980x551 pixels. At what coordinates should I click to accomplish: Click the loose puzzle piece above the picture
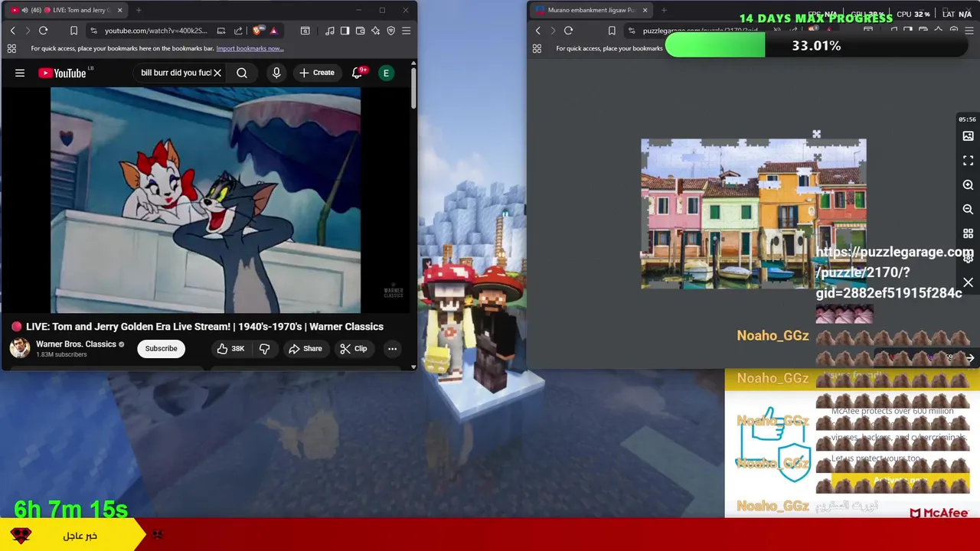816,135
